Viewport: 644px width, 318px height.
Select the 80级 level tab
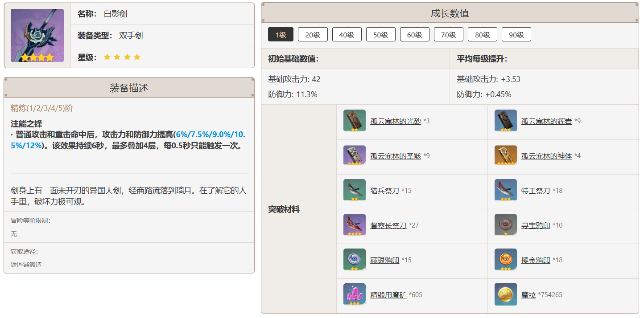click(x=482, y=34)
